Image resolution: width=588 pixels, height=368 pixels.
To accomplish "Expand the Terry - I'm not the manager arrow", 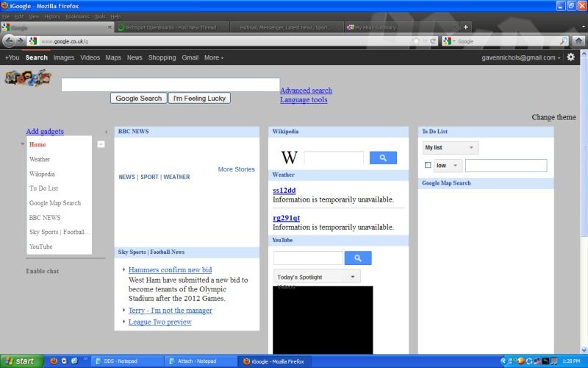I will coord(124,310).
